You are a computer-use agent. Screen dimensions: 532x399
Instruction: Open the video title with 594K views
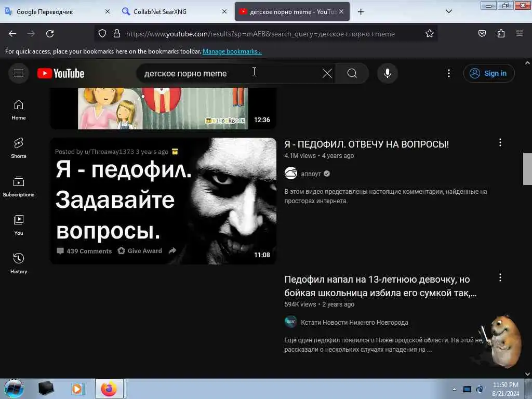click(380, 286)
